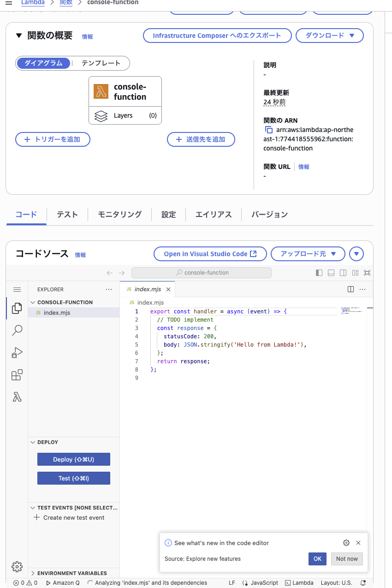Click Open in Visual Studio Code
The height and width of the screenshot is (588, 392).
click(x=210, y=254)
